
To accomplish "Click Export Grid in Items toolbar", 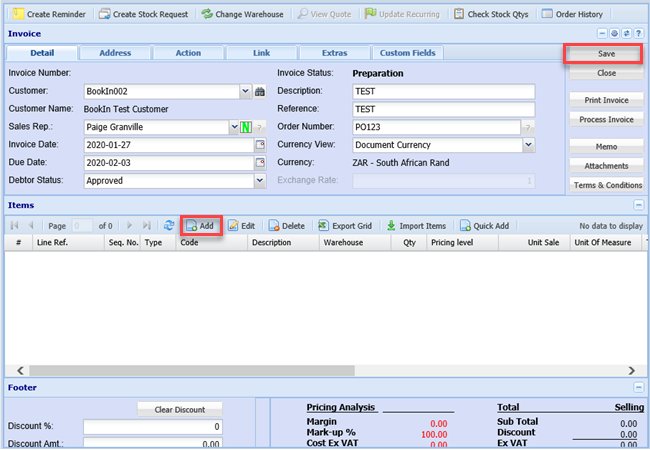I will [344, 226].
